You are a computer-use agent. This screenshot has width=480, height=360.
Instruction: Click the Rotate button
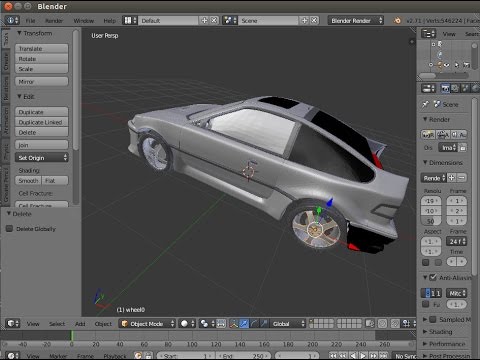tap(42, 59)
